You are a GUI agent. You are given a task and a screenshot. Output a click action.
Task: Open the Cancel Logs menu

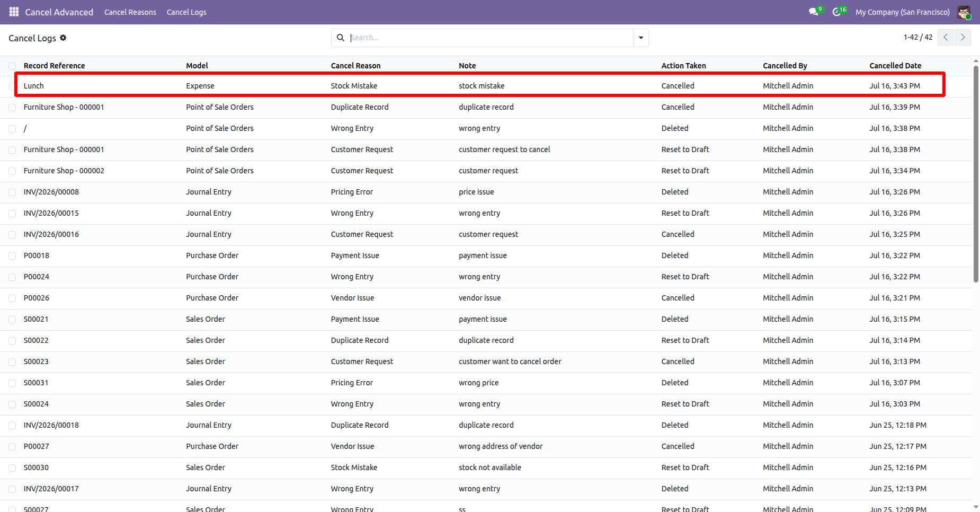click(x=186, y=12)
